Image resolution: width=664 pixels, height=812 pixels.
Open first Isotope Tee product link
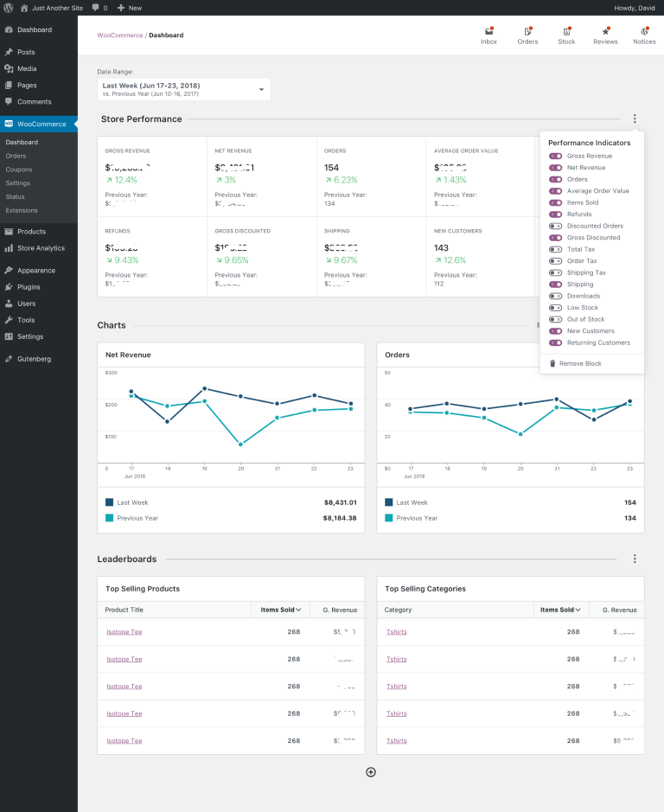124,632
